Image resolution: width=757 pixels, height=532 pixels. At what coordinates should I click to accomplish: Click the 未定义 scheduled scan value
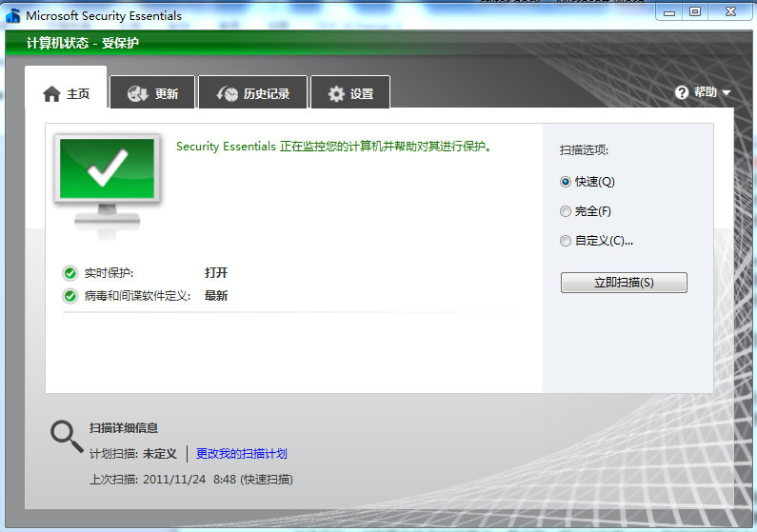[160, 453]
